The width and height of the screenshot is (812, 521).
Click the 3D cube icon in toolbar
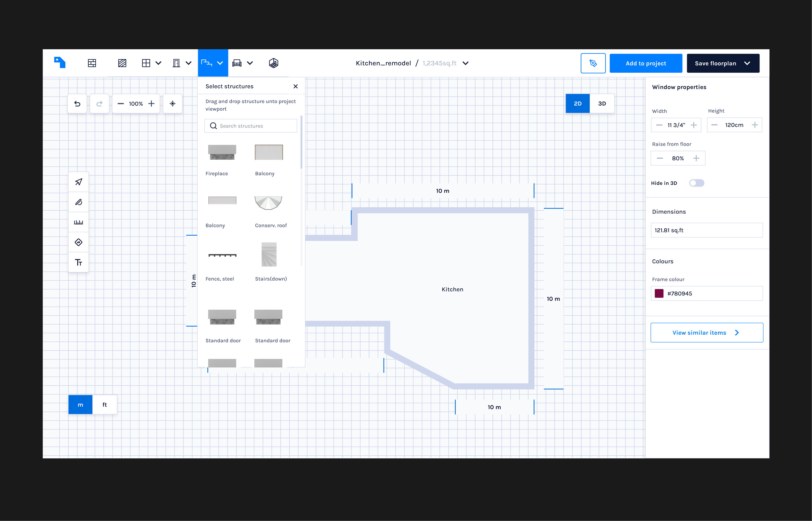(274, 63)
